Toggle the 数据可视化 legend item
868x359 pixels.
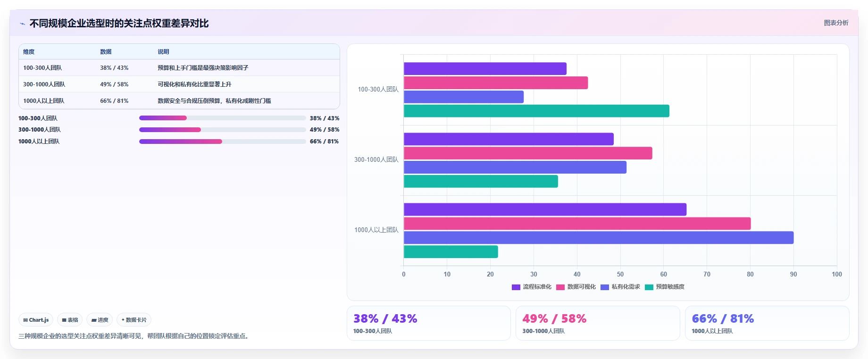pyautogui.click(x=576, y=287)
